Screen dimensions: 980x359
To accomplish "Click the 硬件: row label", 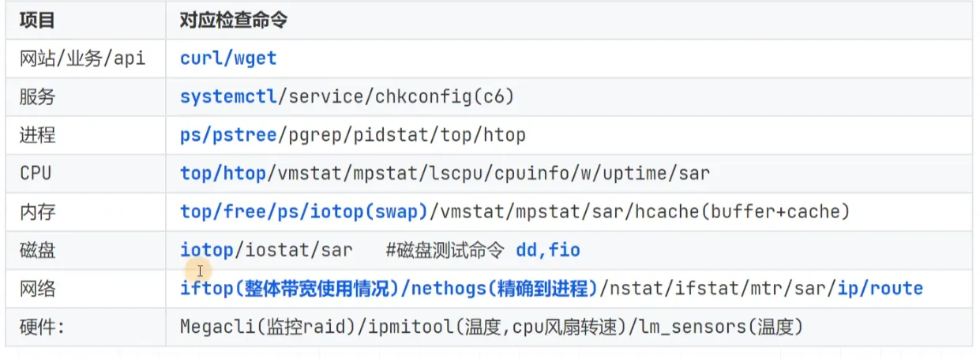I will point(41,327).
